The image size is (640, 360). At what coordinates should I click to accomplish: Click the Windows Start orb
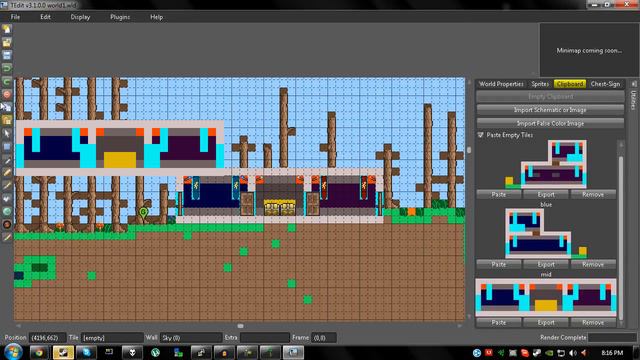13,352
